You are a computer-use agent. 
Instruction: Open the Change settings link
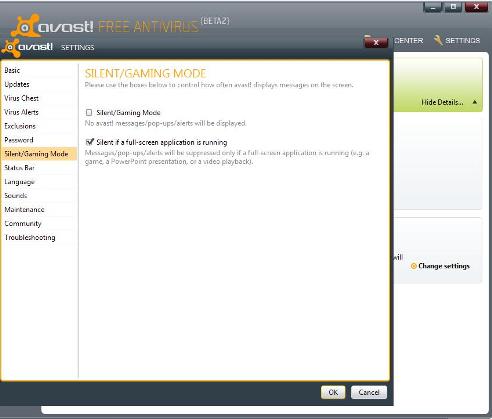click(x=444, y=266)
